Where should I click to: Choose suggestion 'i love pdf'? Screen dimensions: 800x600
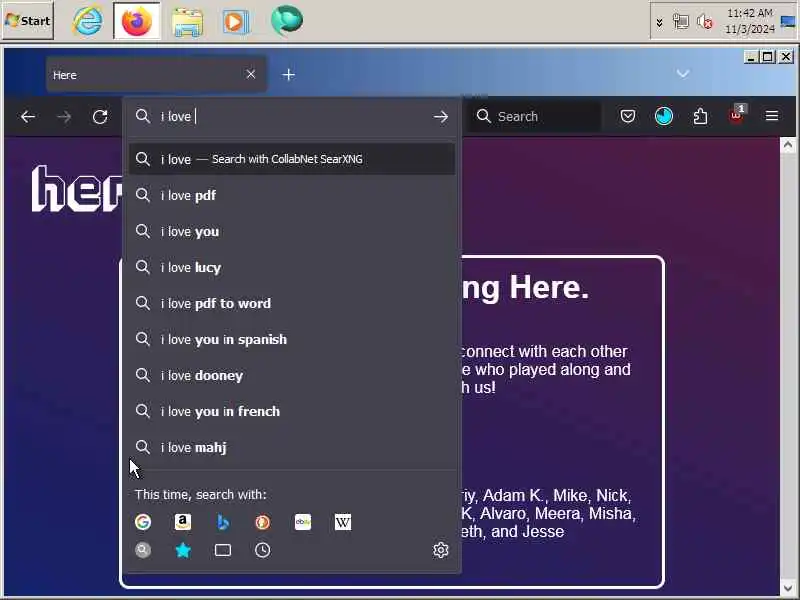point(291,195)
